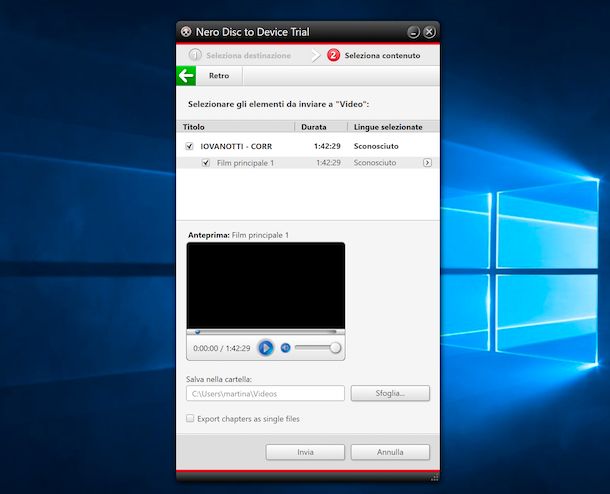This screenshot has width=610, height=494.
Task: Enable Export chapters as single files
Action: tap(190, 419)
